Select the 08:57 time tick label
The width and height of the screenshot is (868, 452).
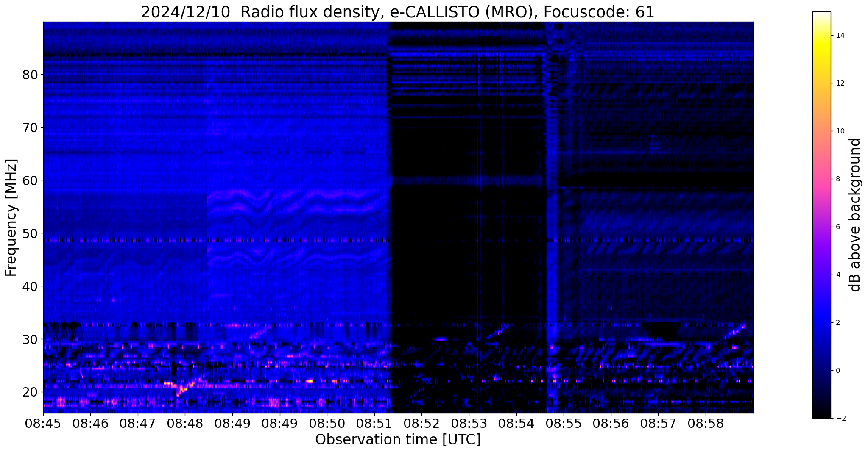tap(658, 423)
